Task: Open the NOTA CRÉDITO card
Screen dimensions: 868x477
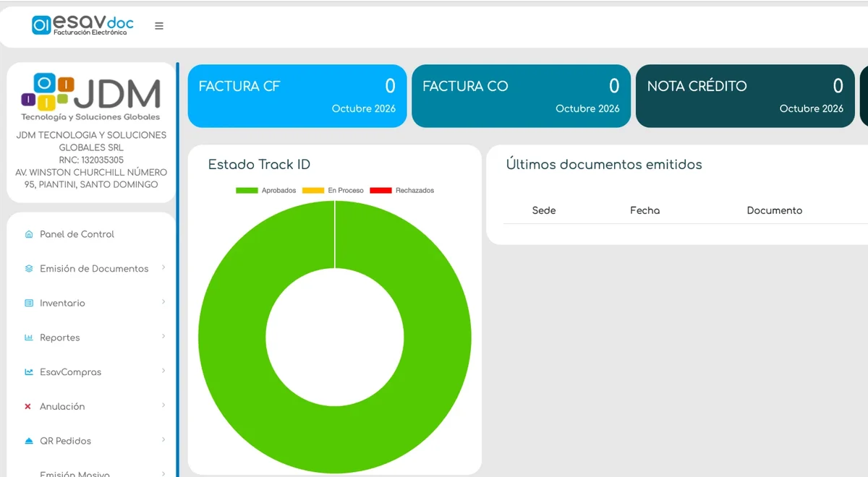Action: coord(745,96)
